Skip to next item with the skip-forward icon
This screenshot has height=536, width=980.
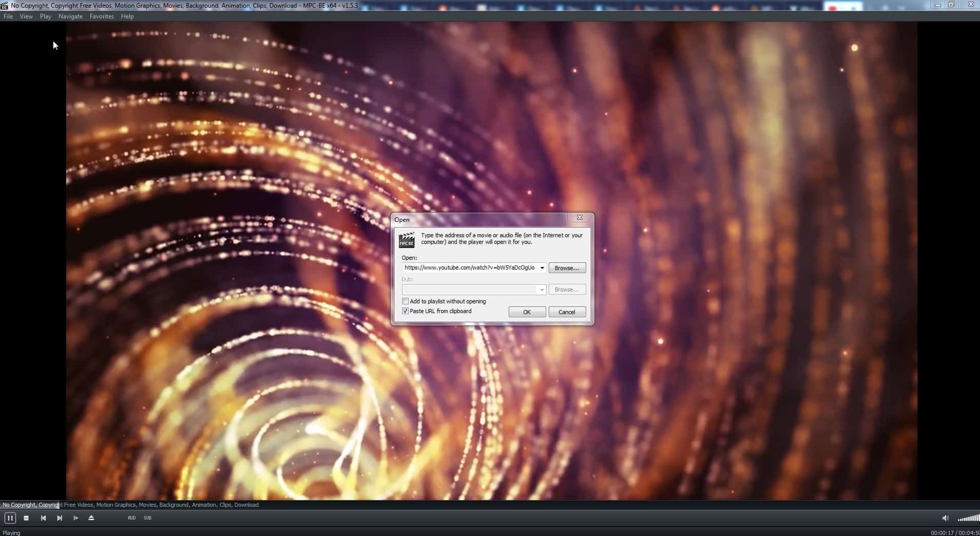pos(59,518)
